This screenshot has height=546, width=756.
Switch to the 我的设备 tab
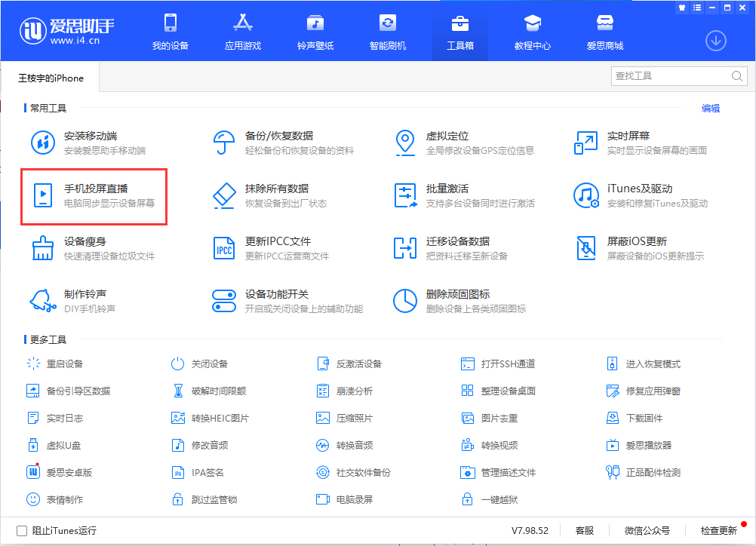pyautogui.click(x=171, y=30)
